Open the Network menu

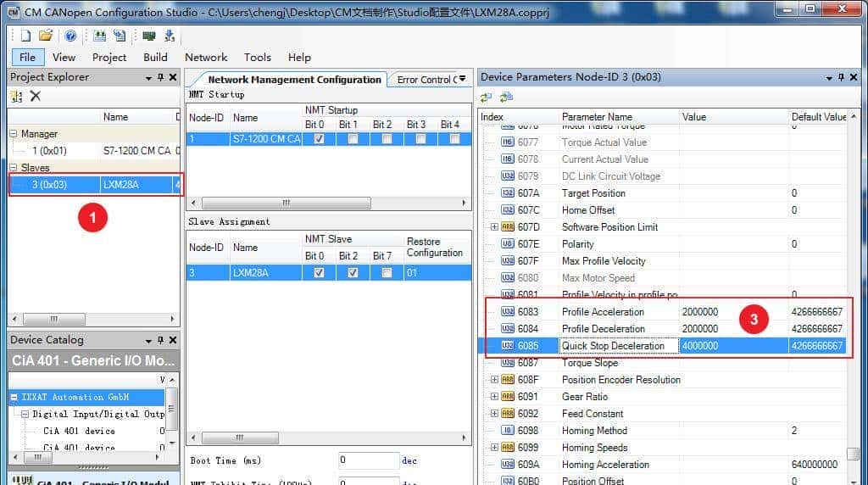click(206, 57)
